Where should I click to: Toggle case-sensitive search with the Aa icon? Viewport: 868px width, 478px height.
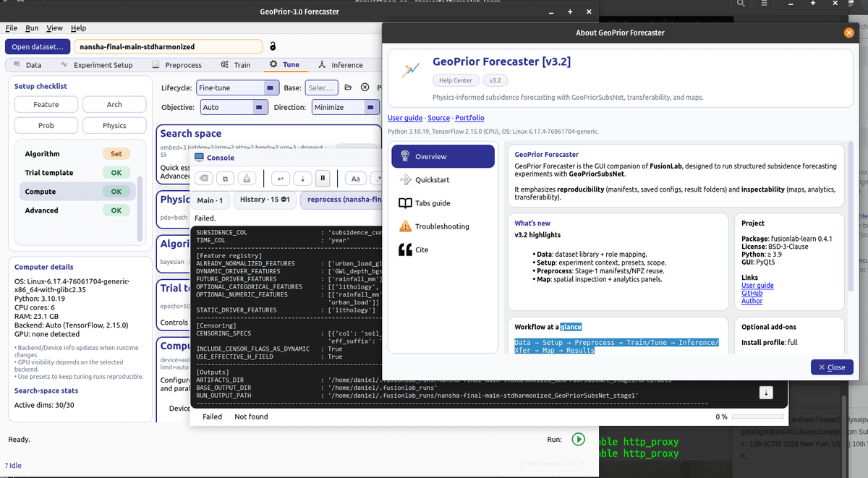[x=356, y=179]
